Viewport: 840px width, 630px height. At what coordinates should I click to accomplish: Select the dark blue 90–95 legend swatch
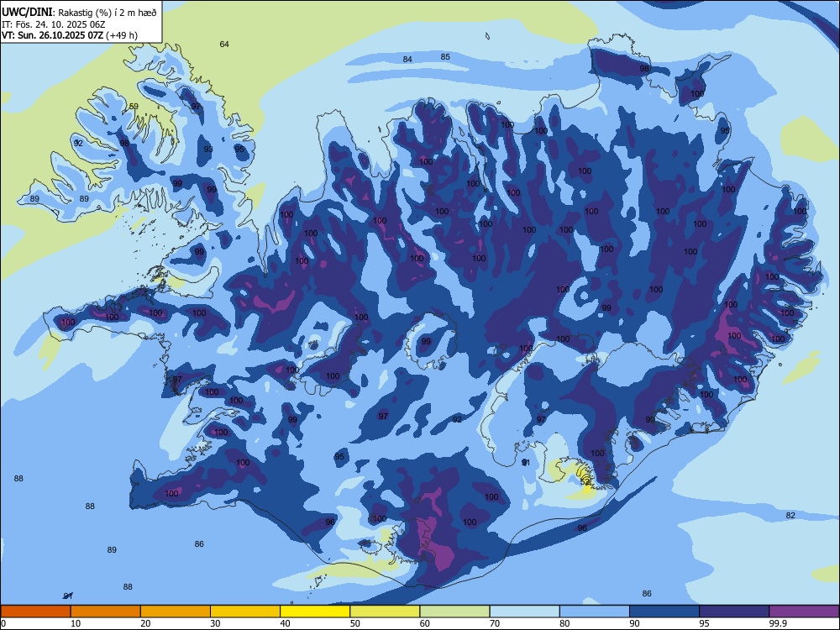[664, 612]
